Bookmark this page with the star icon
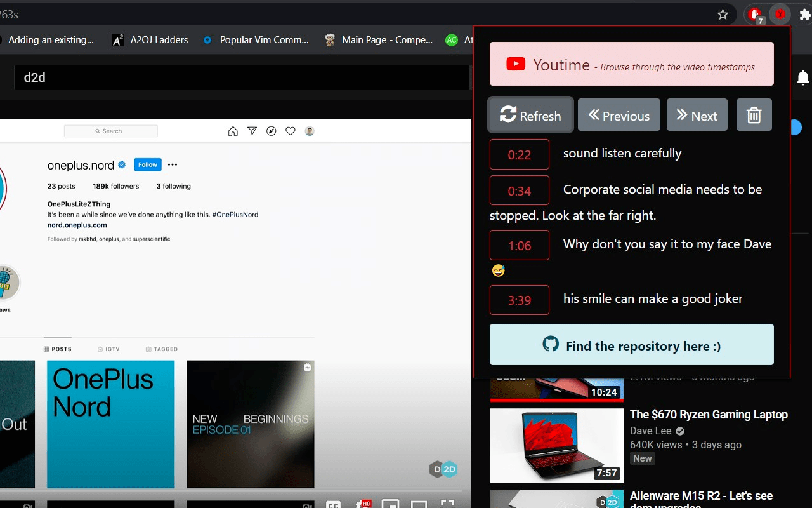This screenshot has width=812, height=508. pyautogui.click(x=723, y=14)
